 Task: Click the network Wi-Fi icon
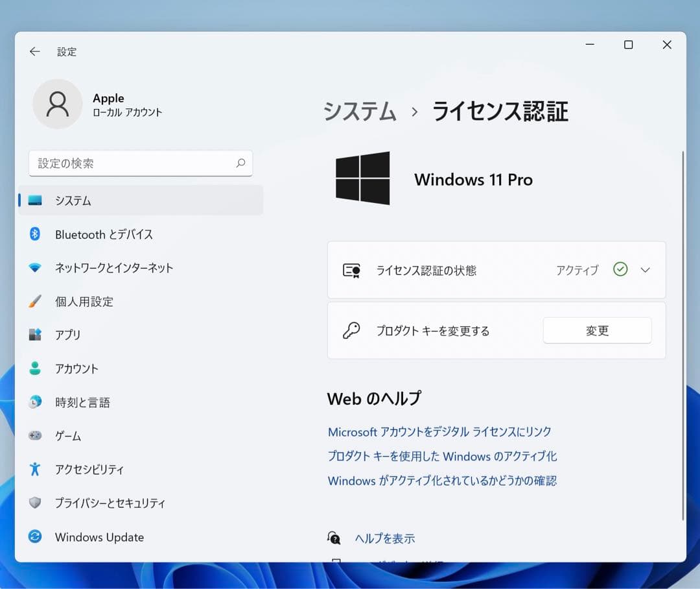pos(35,268)
